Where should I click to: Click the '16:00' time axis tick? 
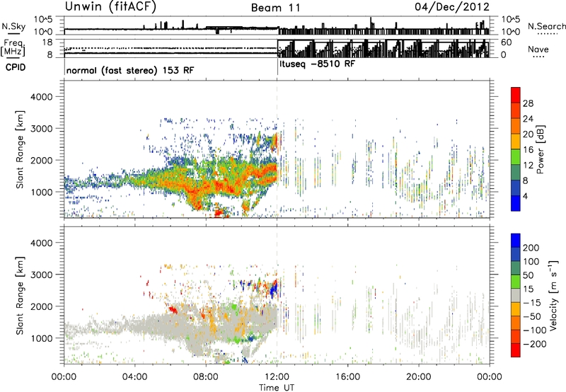click(x=347, y=377)
